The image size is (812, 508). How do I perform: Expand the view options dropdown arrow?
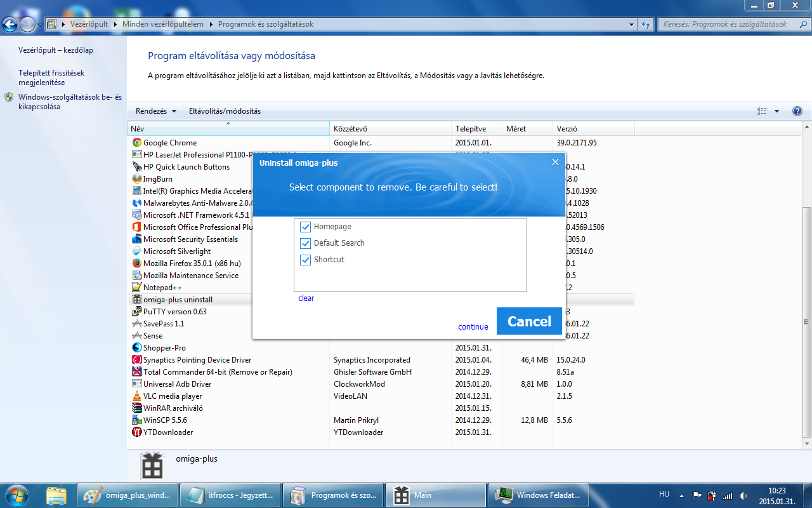click(x=776, y=111)
